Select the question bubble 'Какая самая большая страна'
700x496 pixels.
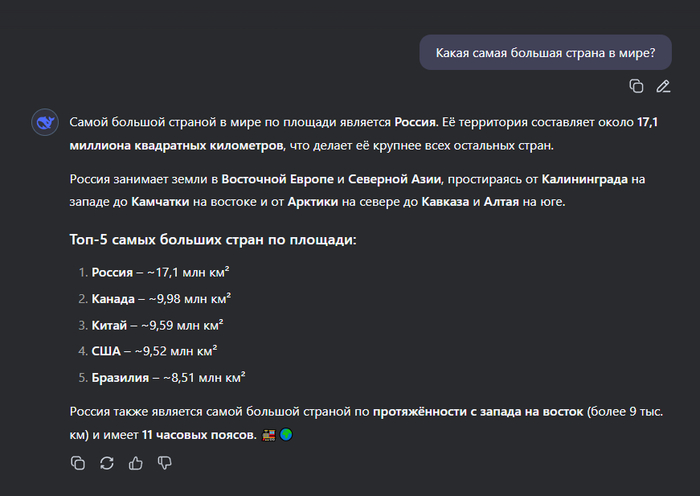coord(546,53)
